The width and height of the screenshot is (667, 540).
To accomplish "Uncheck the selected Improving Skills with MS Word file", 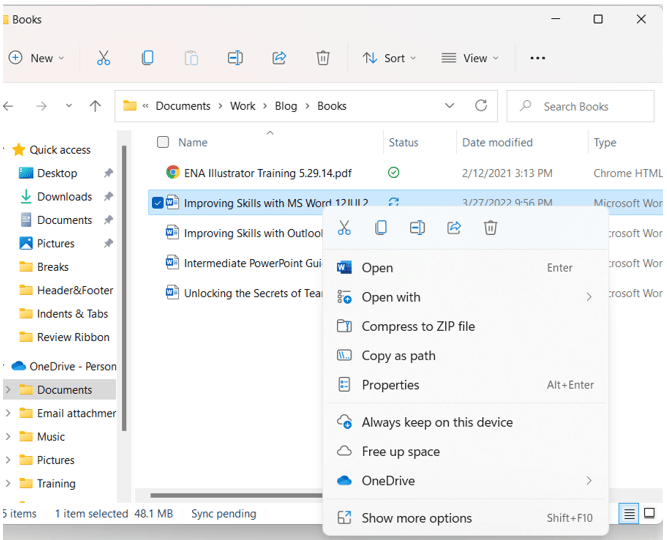I will 158,203.
